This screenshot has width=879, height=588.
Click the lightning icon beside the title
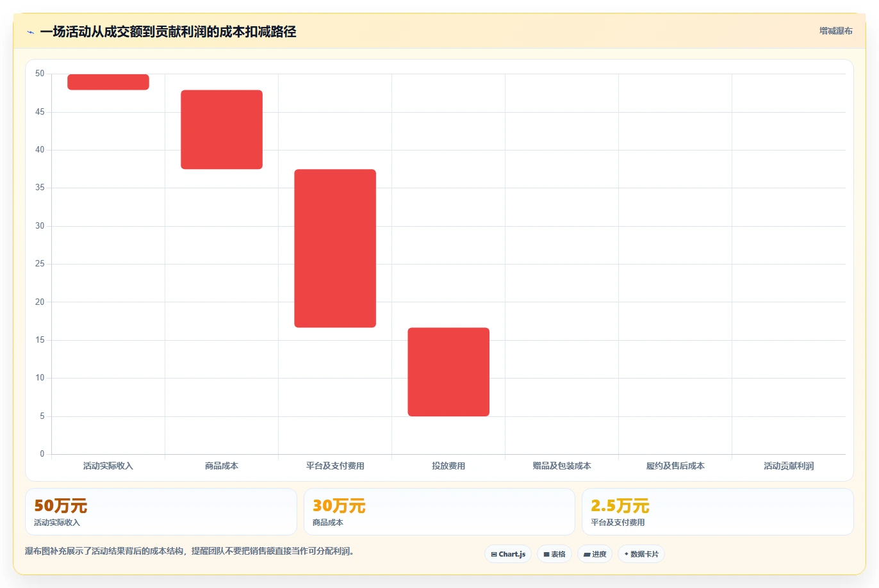pyautogui.click(x=30, y=32)
